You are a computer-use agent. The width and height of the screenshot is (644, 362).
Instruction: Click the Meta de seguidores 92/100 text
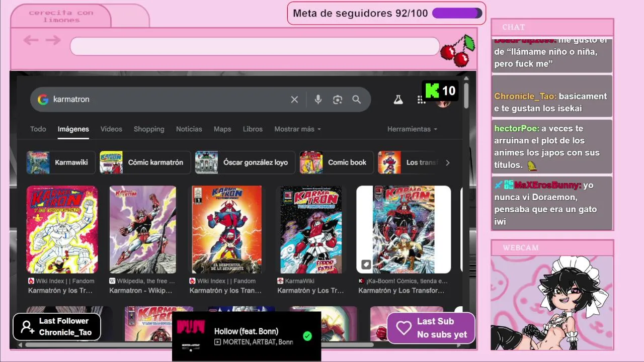pyautogui.click(x=360, y=13)
